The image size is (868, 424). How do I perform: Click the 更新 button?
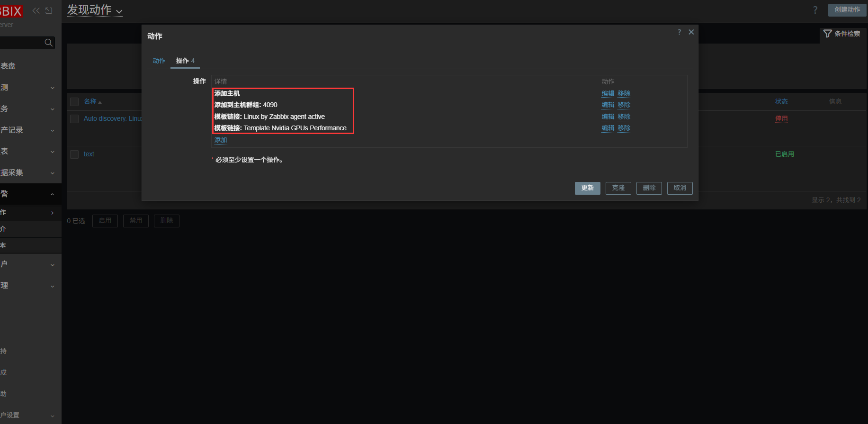click(x=588, y=188)
